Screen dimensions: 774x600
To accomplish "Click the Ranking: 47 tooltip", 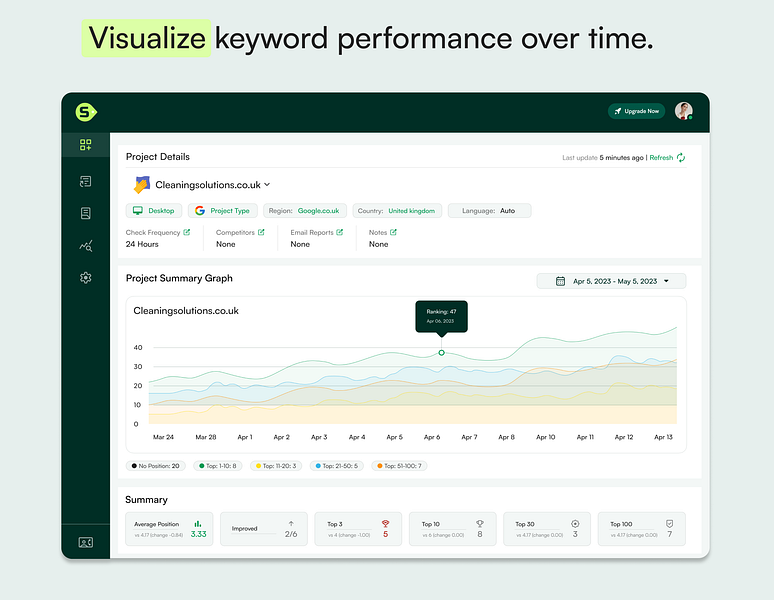I will pos(441,316).
